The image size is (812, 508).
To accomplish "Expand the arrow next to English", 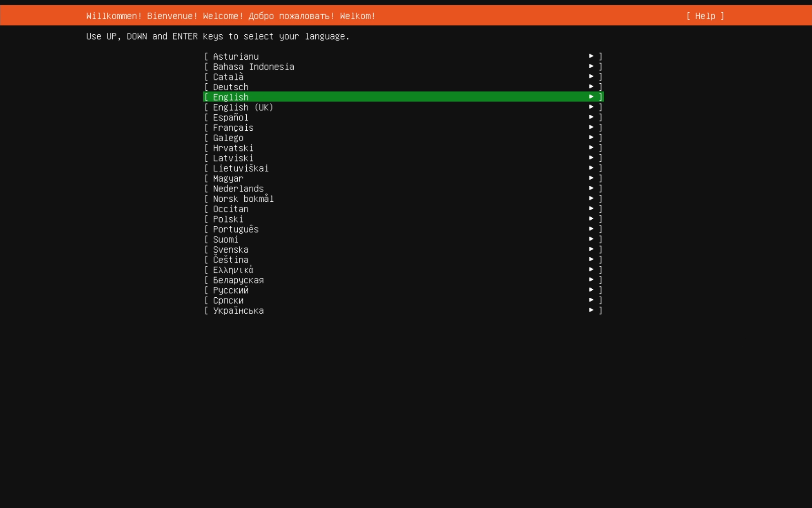I will (592, 96).
